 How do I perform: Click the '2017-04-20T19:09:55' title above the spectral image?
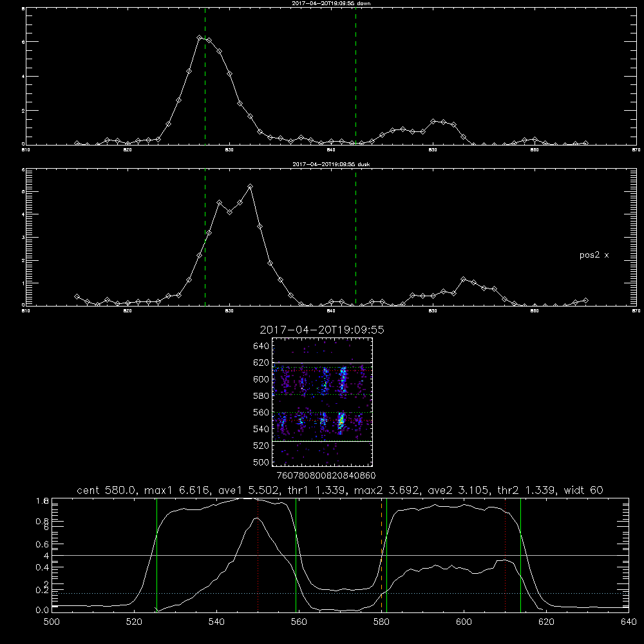click(322, 330)
